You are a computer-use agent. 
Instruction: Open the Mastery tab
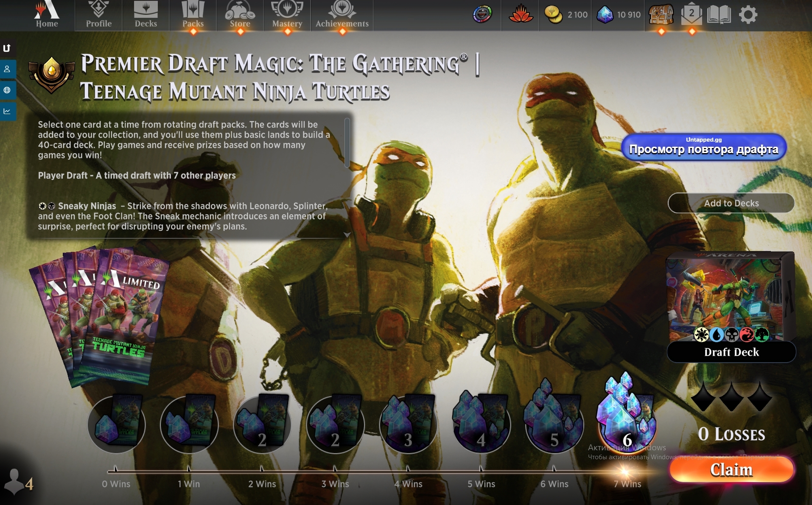[287, 15]
